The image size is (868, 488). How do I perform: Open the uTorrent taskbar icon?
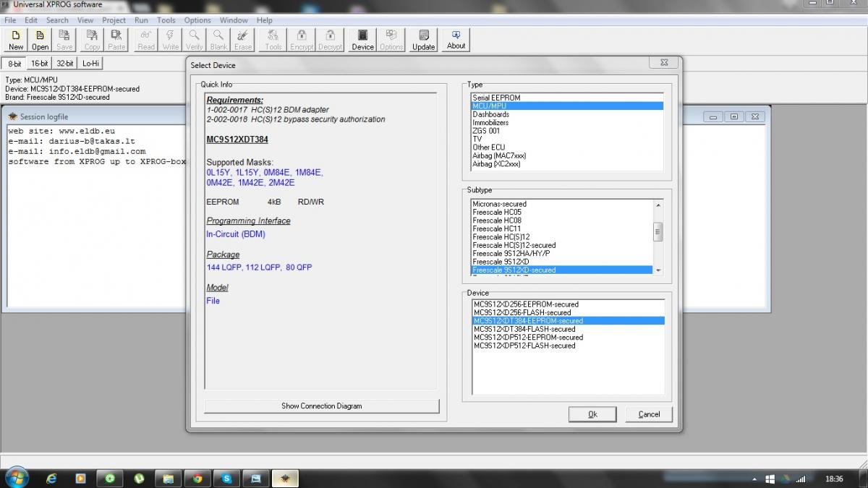139,479
